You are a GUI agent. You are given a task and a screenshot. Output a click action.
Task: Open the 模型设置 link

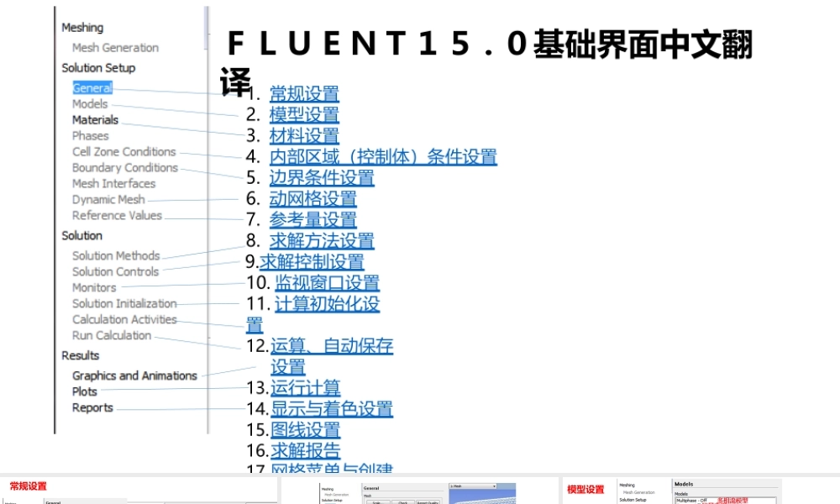[x=304, y=114]
